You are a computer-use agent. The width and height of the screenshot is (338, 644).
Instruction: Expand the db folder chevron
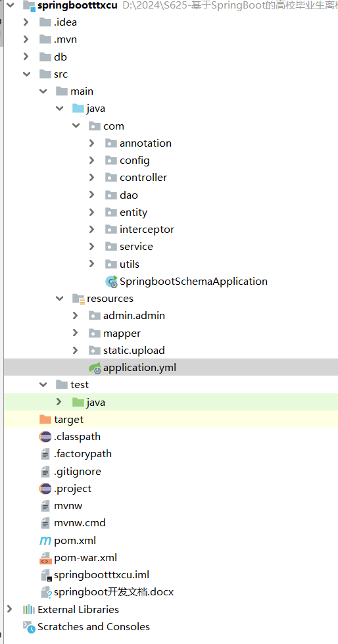[26, 57]
